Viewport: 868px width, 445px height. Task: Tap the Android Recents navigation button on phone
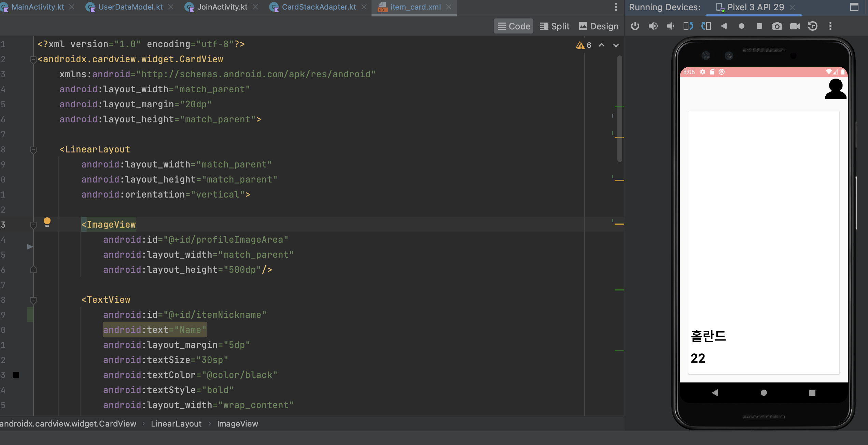[812, 393]
